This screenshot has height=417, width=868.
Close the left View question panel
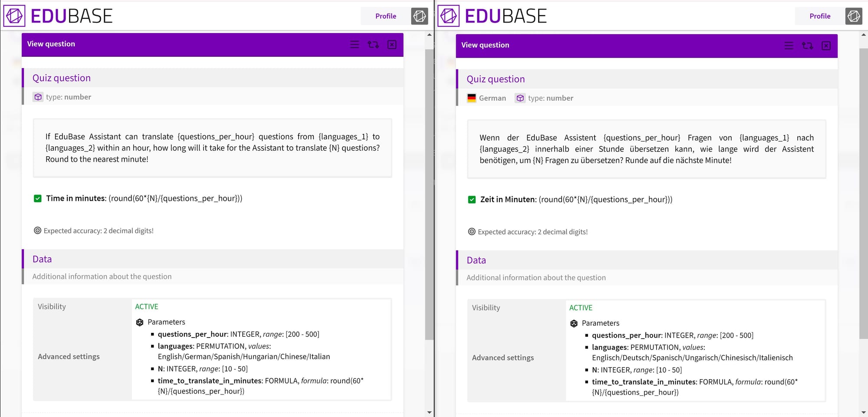click(x=392, y=44)
